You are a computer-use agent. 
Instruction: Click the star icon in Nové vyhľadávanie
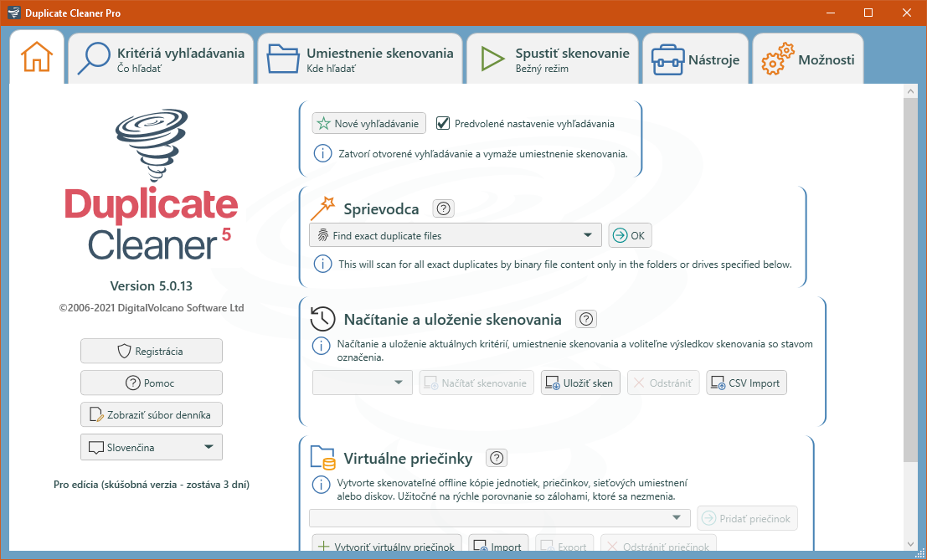tap(323, 123)
